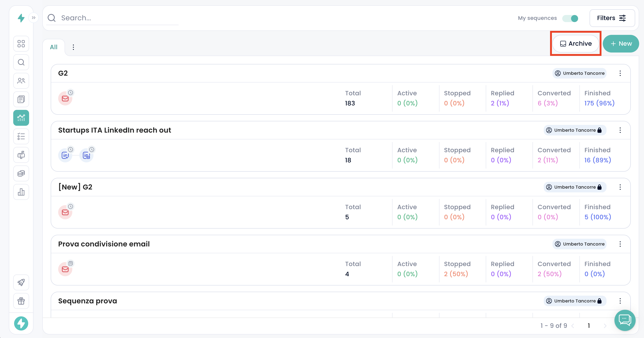Toggle the My sequences switch

click(x=570, y=18)
